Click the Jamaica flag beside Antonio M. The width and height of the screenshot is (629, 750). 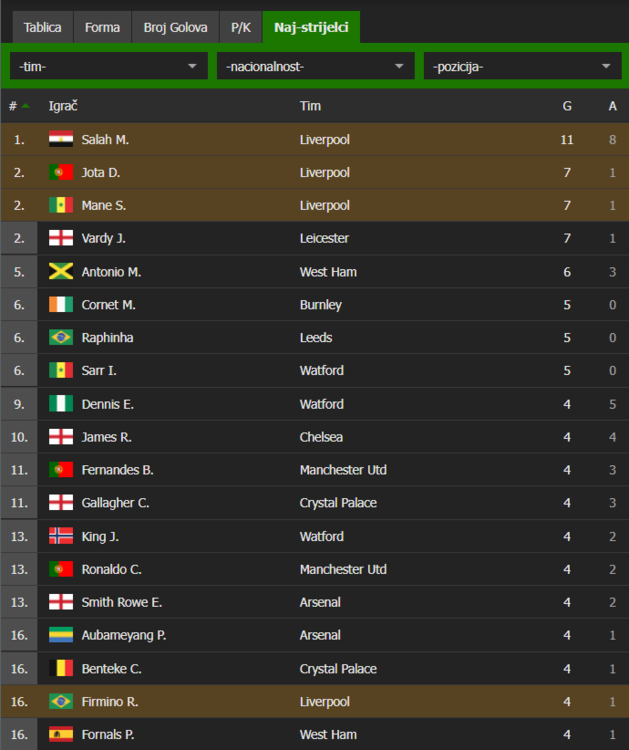tap(61, 271)
